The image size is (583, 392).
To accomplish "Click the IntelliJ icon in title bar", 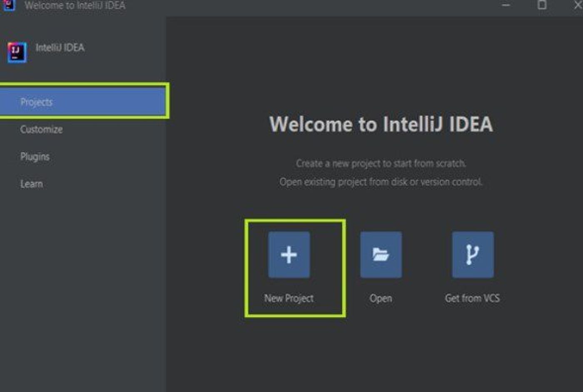I will pos(9,5).
